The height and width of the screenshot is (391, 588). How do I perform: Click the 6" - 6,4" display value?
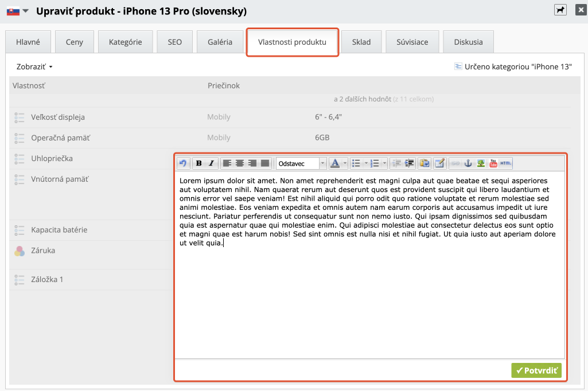point(329,117)
